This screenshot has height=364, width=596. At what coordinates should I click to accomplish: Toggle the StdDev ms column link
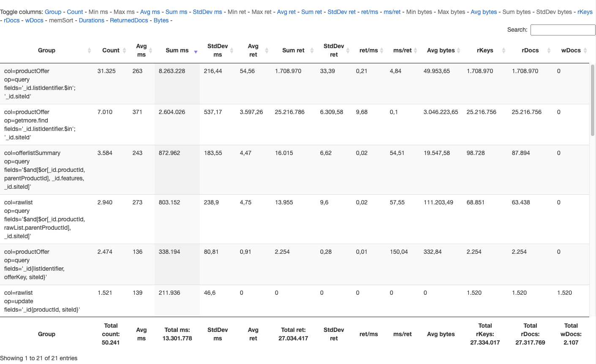click(207, 12)
